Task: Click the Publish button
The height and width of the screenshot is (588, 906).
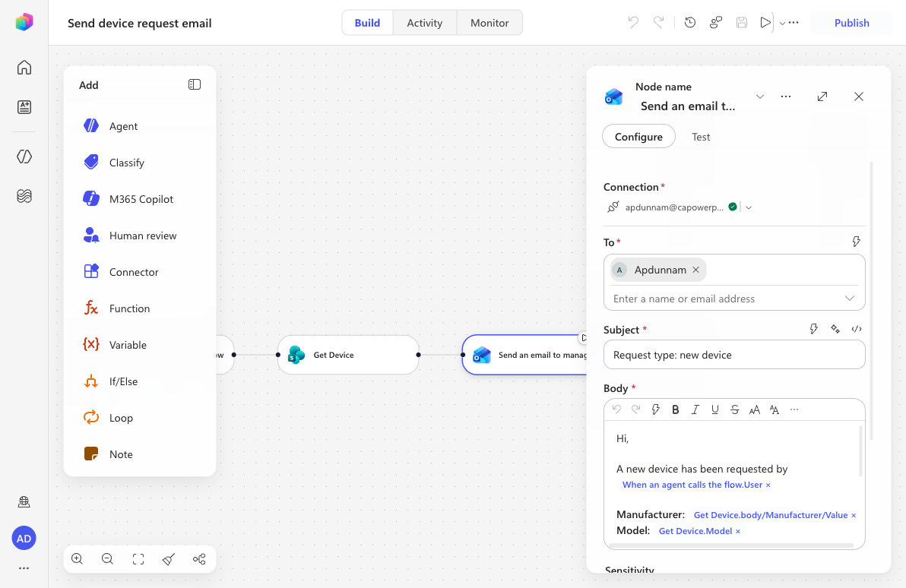Action: [852, 23]
